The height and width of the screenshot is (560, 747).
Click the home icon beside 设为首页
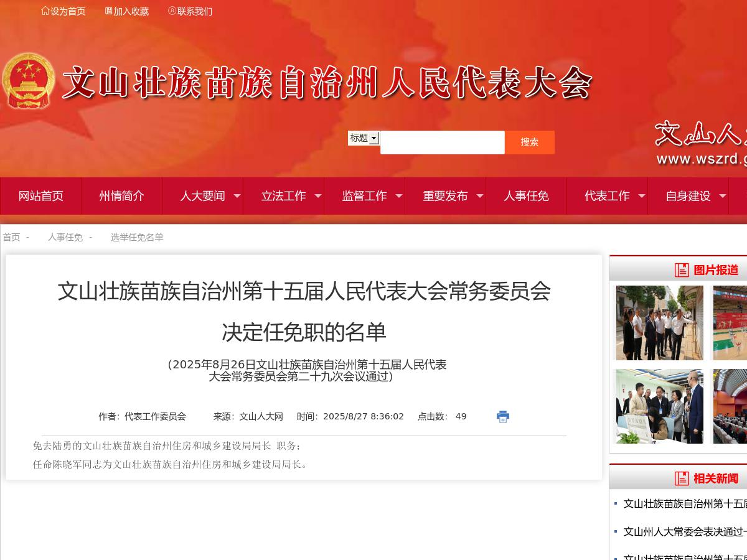click(x=45, y=11)
